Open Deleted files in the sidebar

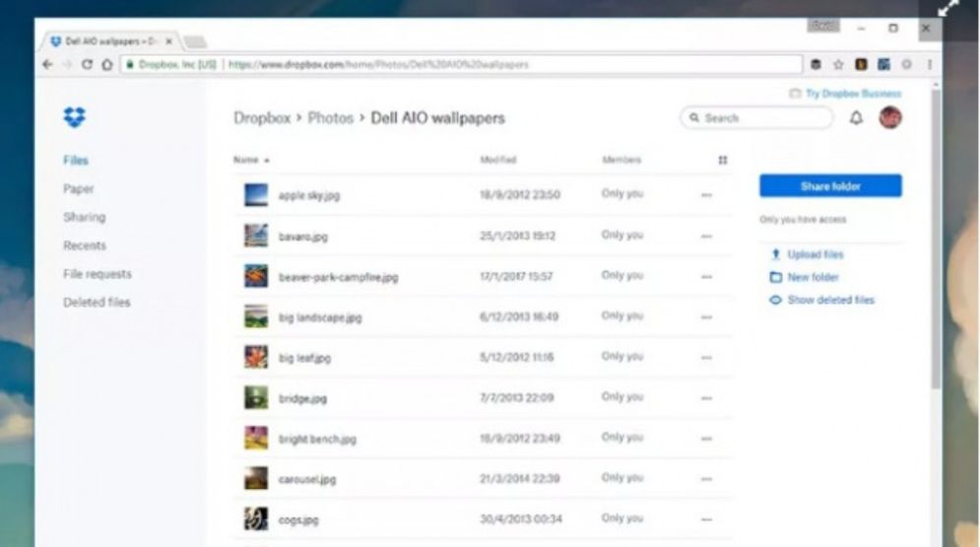[x=97, y=303]
